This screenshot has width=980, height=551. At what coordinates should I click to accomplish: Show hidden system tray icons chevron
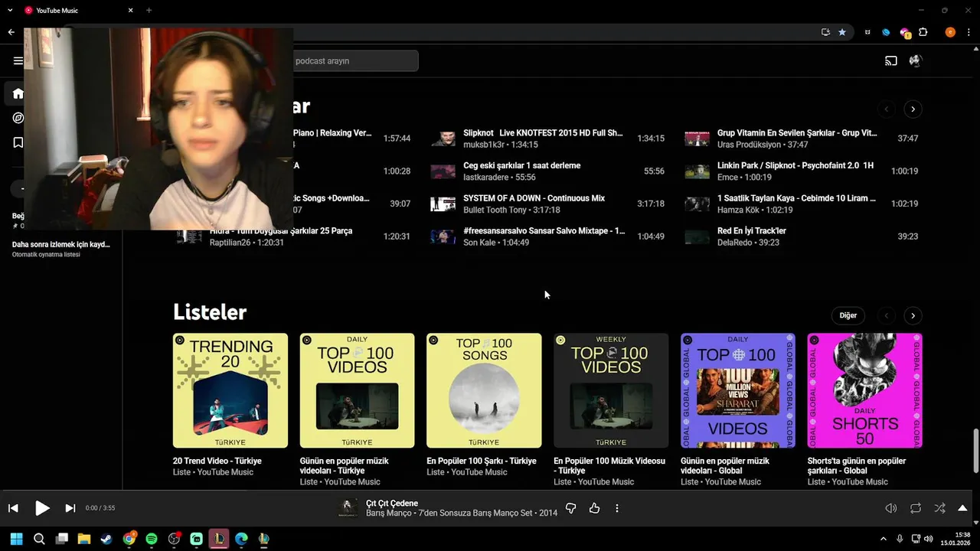click(x=883, y=539)
